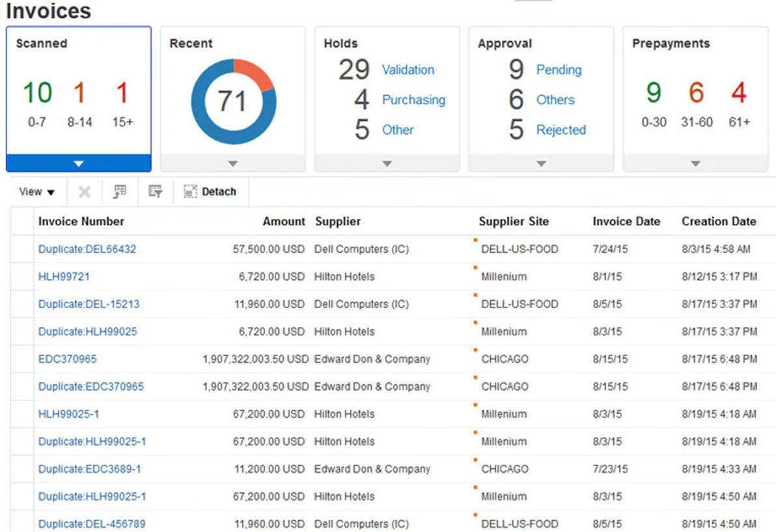
Task: Open the Query By Example filter icon
Action: (x=154, y=191)
